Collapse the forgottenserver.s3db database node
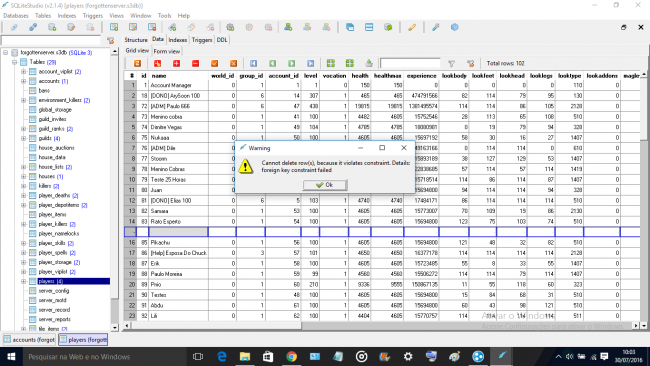650x366 pixels. [6, 53]
